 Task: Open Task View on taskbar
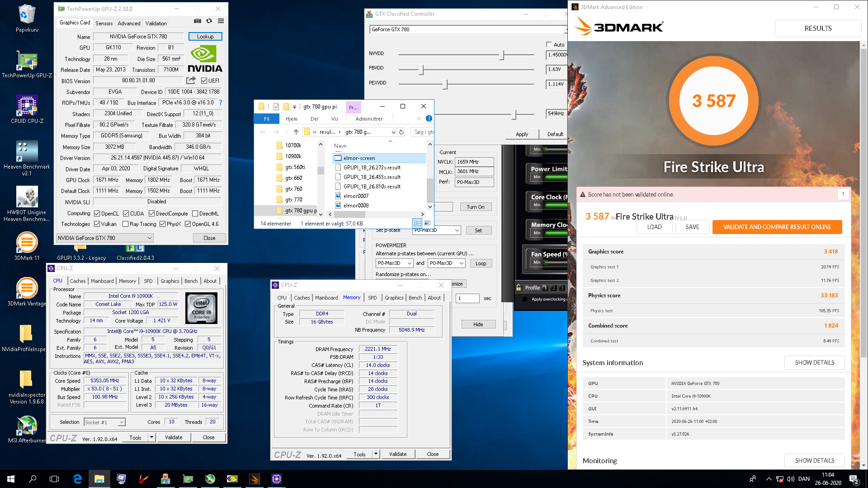54,479
